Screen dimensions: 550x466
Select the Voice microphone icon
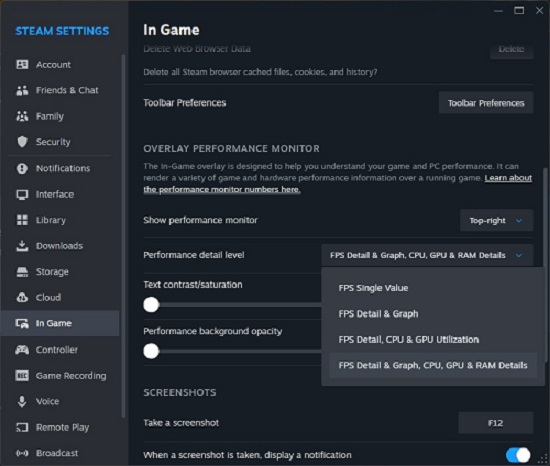22,401
